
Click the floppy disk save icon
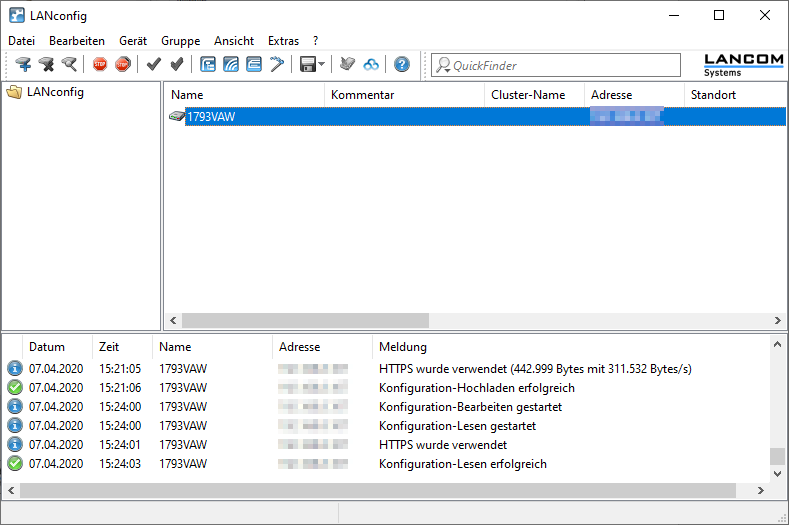pos(308,64)
